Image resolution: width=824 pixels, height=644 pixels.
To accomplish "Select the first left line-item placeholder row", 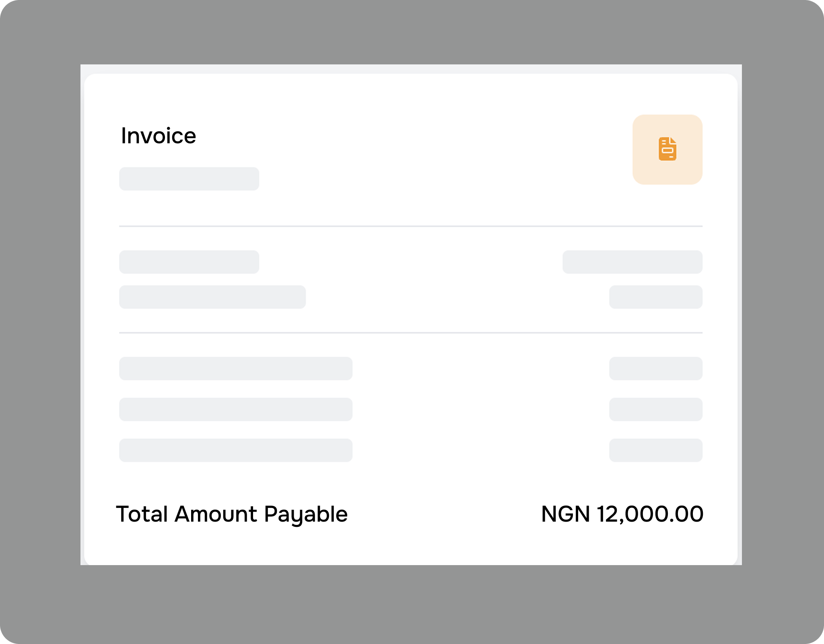I will pyautogui.click(x=236, y=368).
